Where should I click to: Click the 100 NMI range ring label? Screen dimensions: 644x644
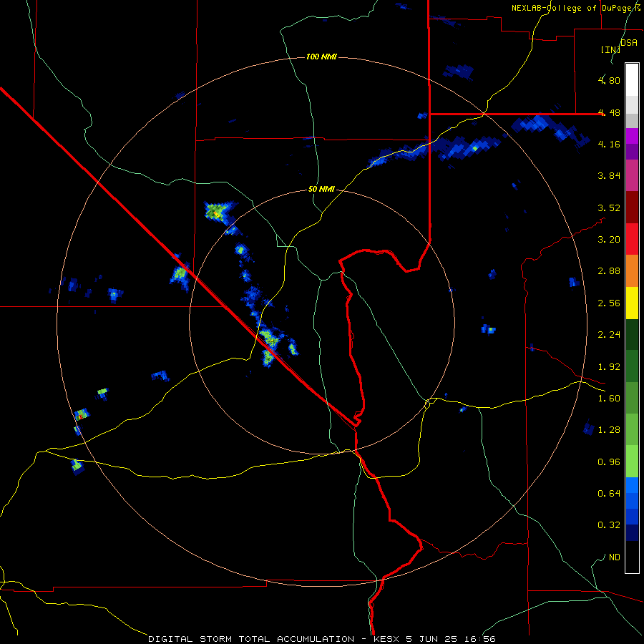click(321, 57)
